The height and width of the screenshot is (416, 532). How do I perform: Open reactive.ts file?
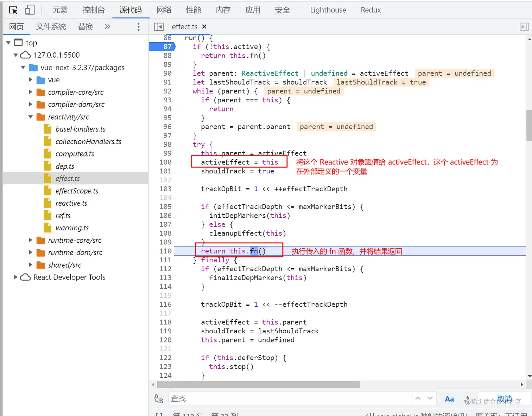coord(71,203)
